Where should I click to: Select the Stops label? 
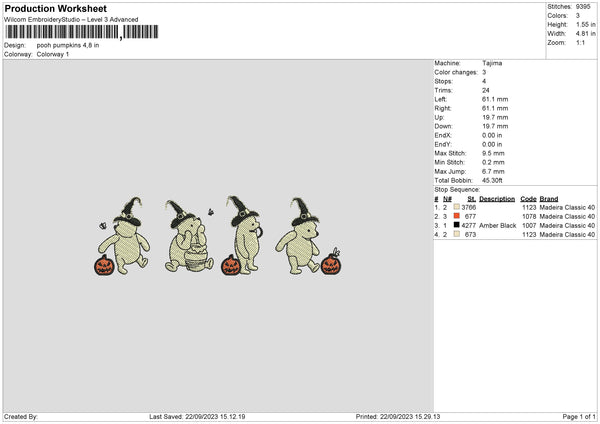pos(443,81)
